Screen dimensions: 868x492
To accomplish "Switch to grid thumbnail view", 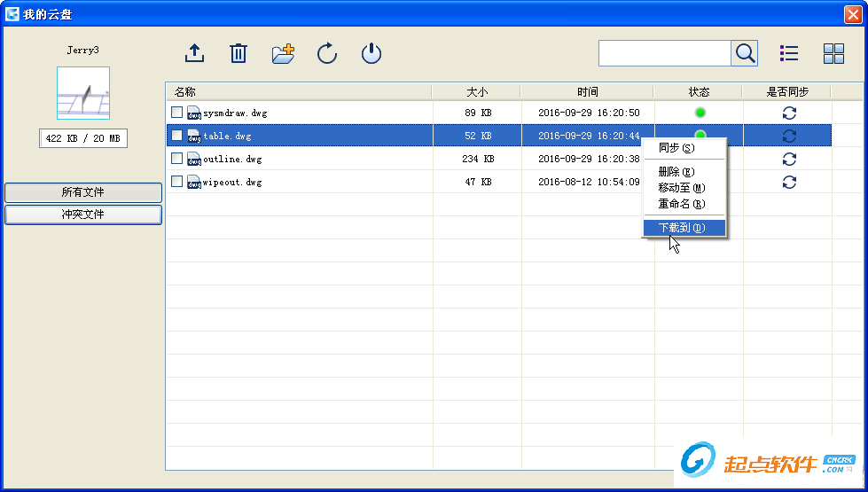I will (x=833, y=53).
